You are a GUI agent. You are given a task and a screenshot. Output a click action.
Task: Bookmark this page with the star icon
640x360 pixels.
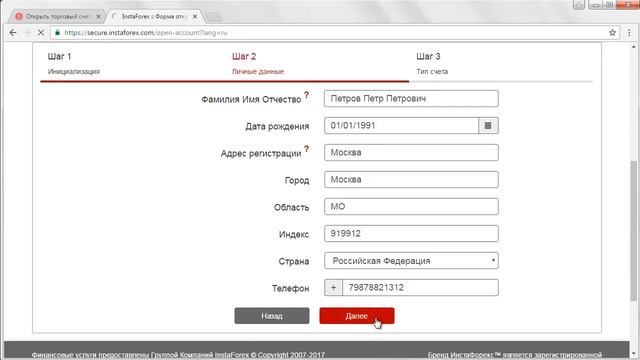click(612, 33)
